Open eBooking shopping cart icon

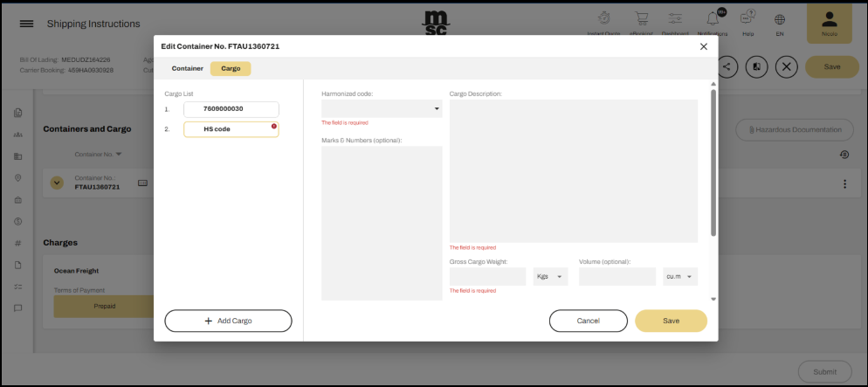coord(641,18)
